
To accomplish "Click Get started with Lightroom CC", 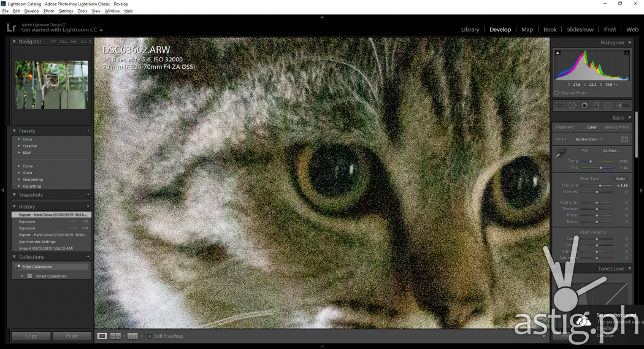I will point(59,30).
